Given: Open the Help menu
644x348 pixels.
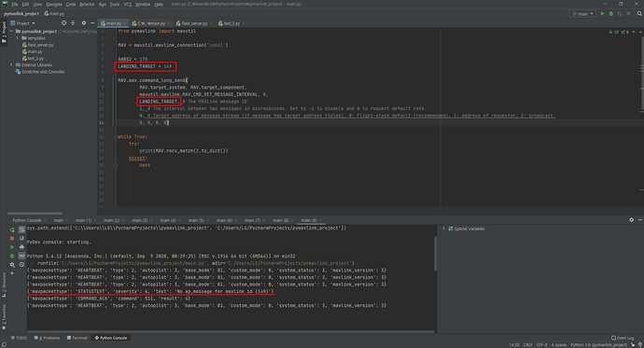Looking at the screenshot, I should 159,4.
